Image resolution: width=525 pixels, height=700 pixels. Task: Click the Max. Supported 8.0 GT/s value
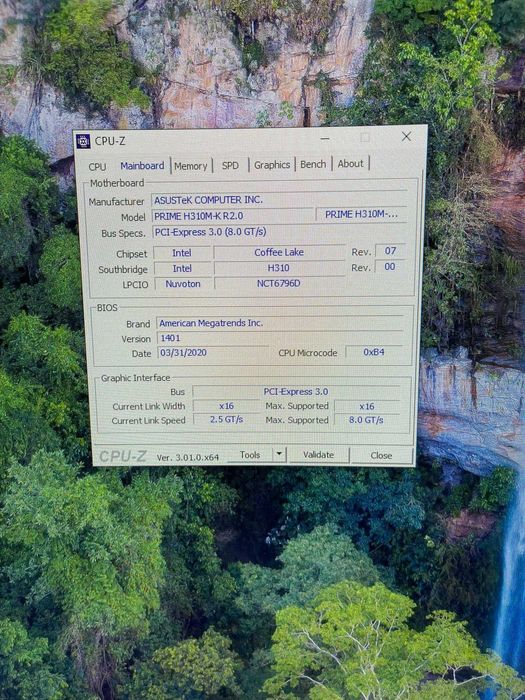point(367,420)
